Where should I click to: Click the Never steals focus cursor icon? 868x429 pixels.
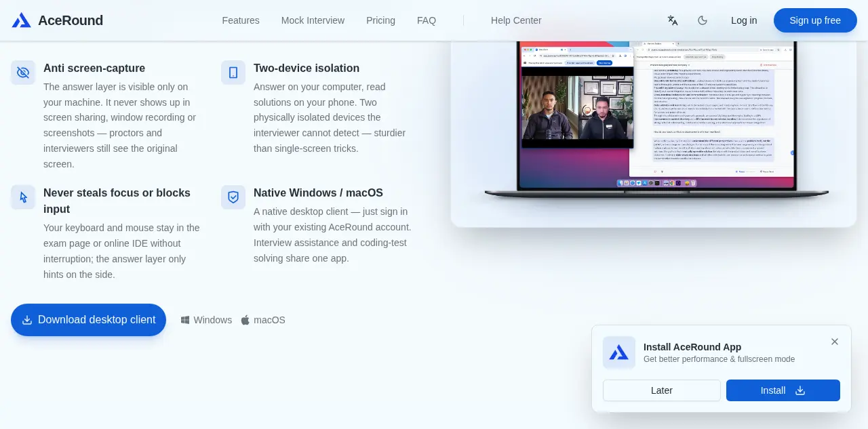click(23, 197)
